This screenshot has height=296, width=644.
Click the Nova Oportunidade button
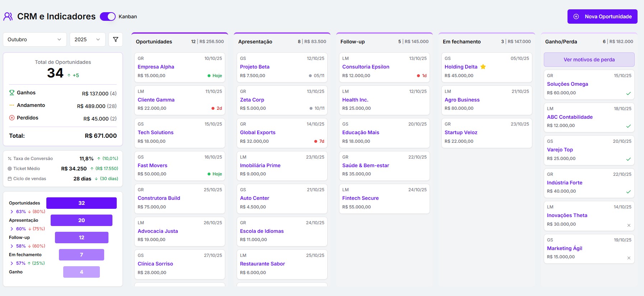[x=602, y=17]
